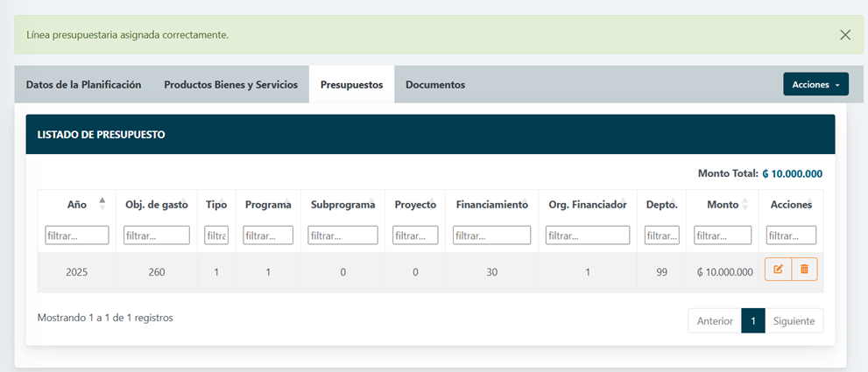Click the Programa filter box
The width and height of the screenshot is (868, 372).
point(268,235)
